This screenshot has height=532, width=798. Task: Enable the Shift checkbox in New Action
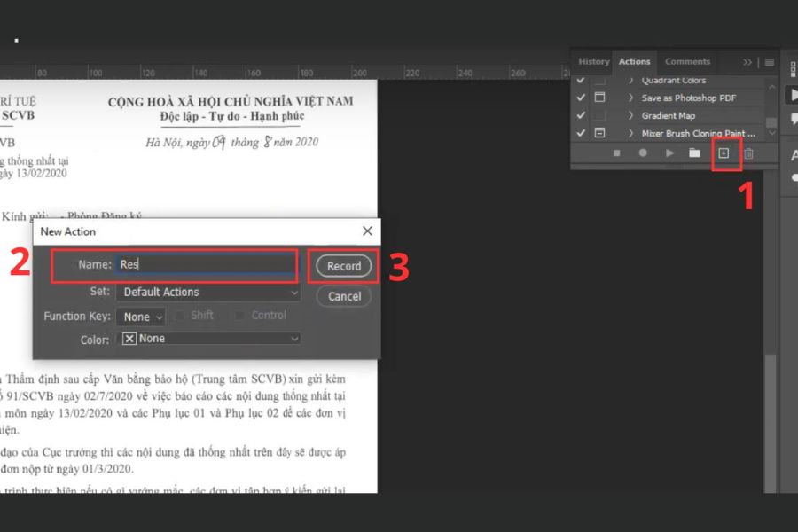(180, 316)
